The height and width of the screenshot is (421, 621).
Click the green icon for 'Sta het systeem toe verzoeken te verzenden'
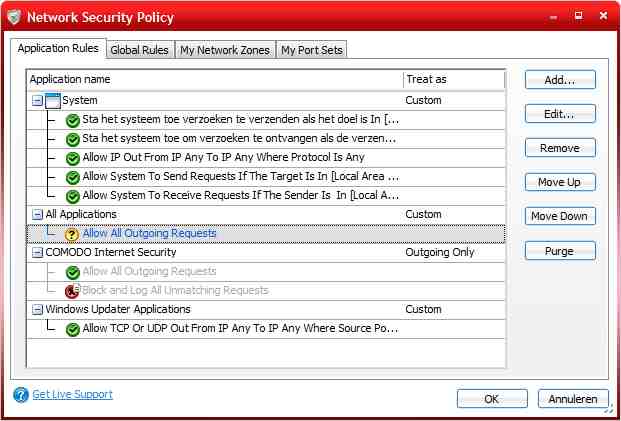(x=72, y=120)
